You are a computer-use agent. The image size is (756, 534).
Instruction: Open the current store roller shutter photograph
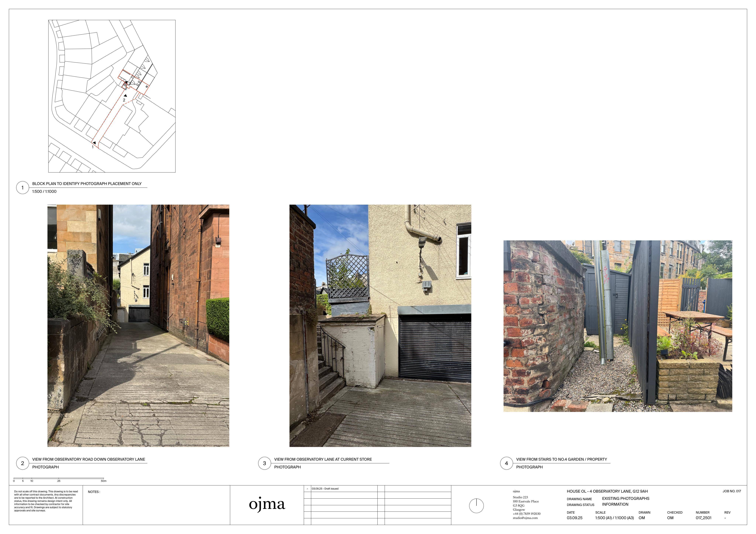tap(380, 326)
